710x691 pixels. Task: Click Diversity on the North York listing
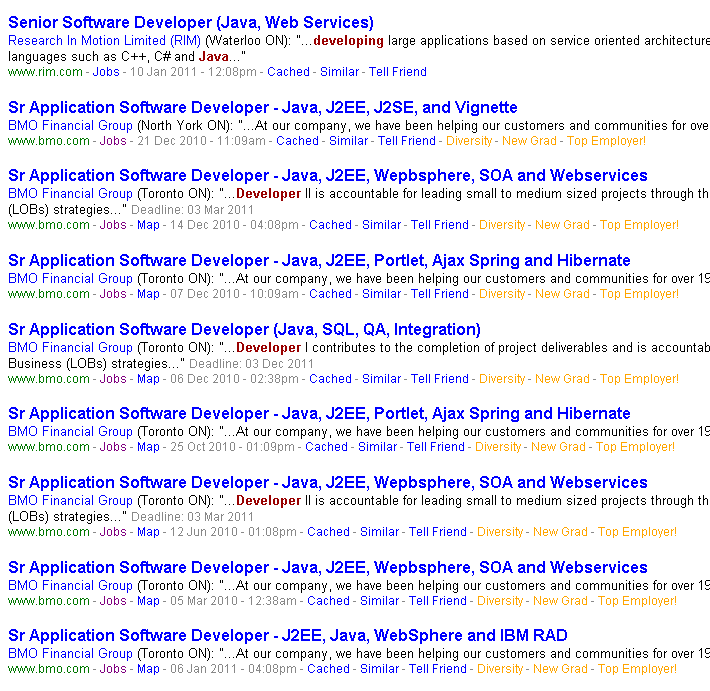(469, 141)
